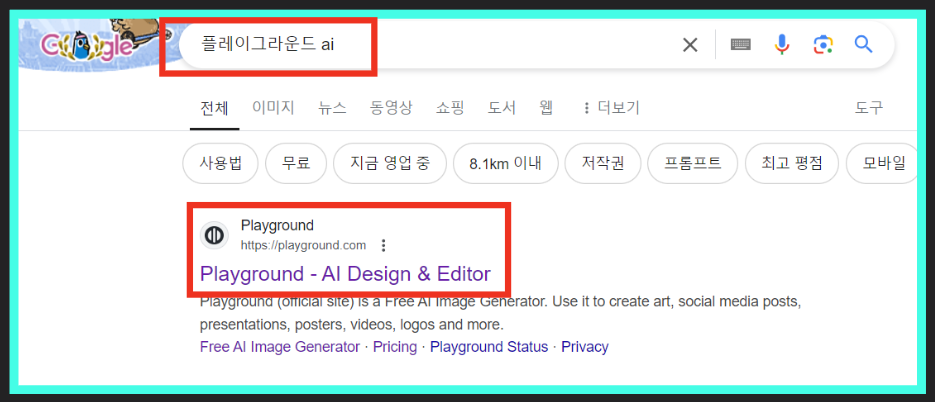Screen dimensions: 935x402
Task: Apply the 최고 평점 filter chip
Action: 792,163
